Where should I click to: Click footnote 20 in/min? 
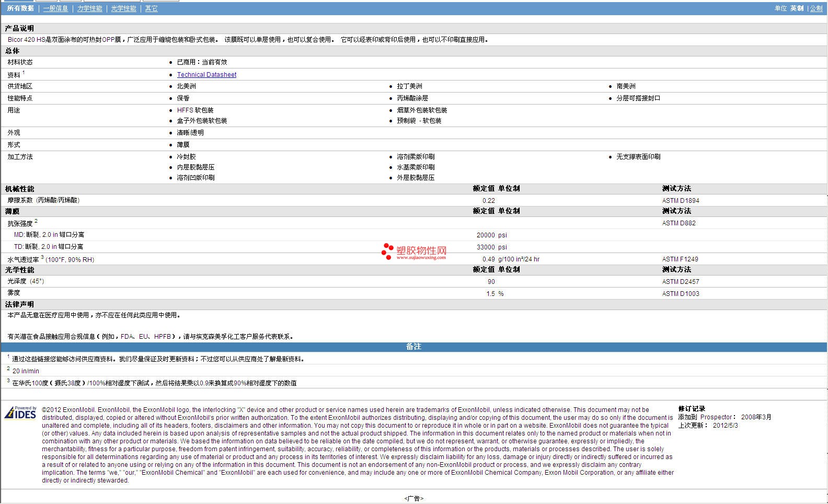pyautogui.click(x=26, y=371)
